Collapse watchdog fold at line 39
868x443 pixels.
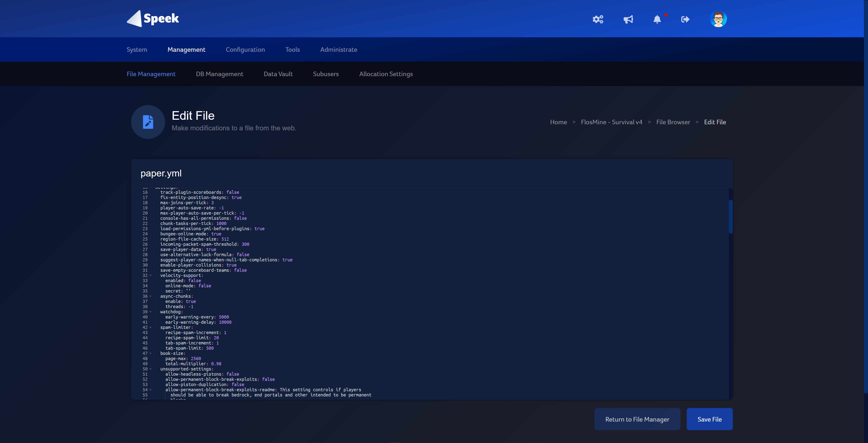click(150, 312)
